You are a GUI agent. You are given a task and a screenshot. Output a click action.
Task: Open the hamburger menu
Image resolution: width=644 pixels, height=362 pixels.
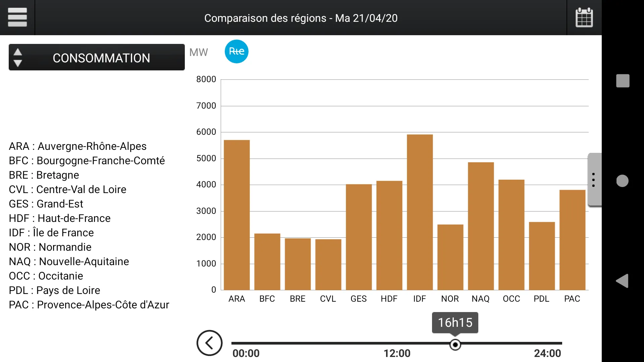(x=17, y=17)
